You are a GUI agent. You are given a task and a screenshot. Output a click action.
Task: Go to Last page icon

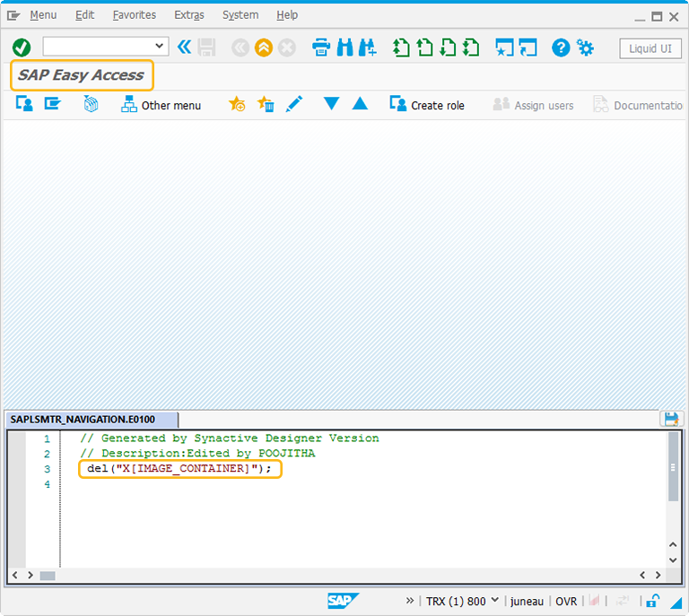(471, 48)
